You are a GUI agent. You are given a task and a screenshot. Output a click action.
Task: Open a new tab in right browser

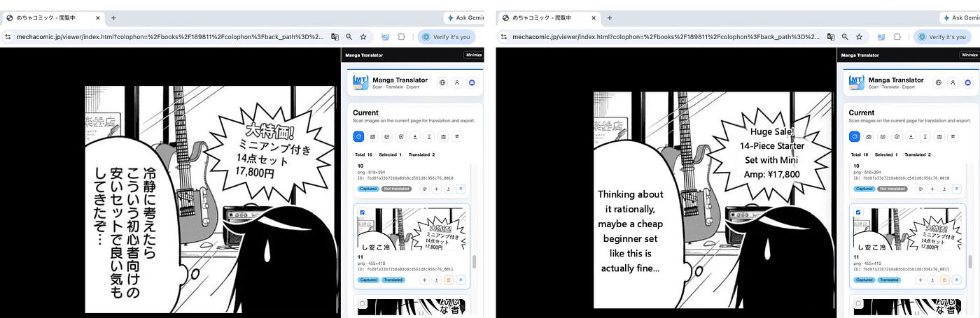coord(609,17)
